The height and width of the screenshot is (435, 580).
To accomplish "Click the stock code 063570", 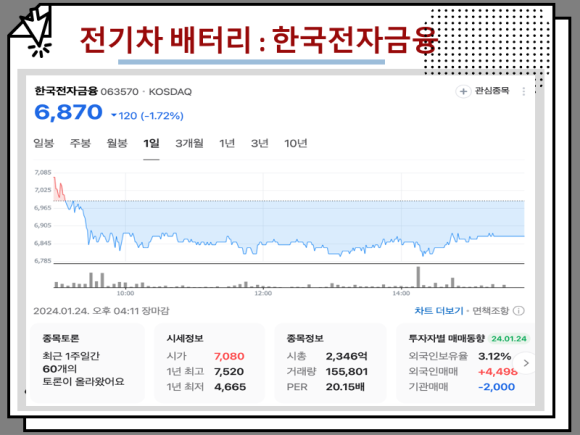I will click(x=119, y=91).
